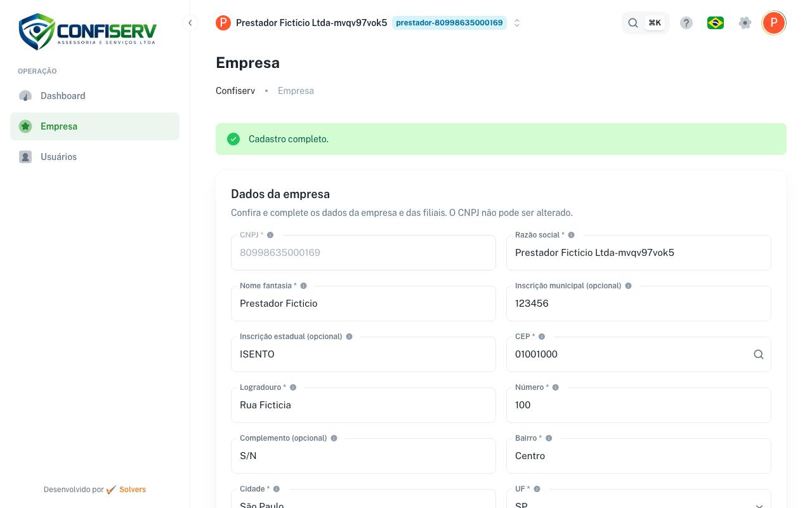Screen dimensions: 812x508
Task: Focus the Inscrição estadual field
Action: pos(363,354)
